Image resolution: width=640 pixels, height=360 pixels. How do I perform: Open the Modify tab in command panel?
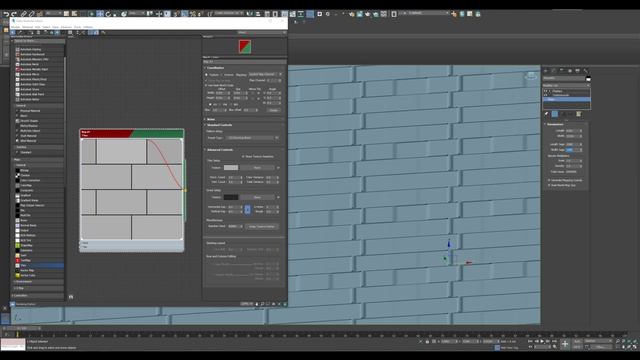[554, 71]
